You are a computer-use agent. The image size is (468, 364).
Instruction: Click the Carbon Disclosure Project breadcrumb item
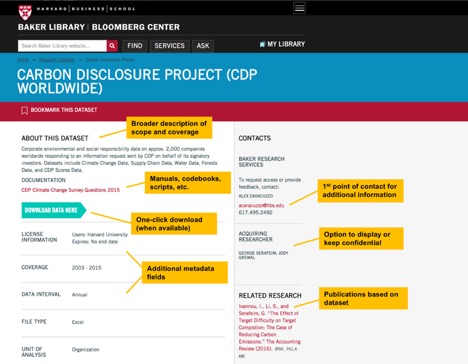point(110,60)
